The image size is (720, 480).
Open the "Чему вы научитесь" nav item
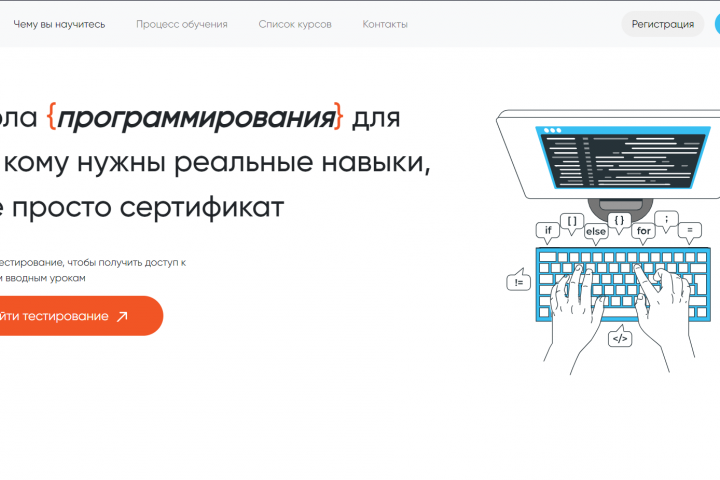pos(59,24)
